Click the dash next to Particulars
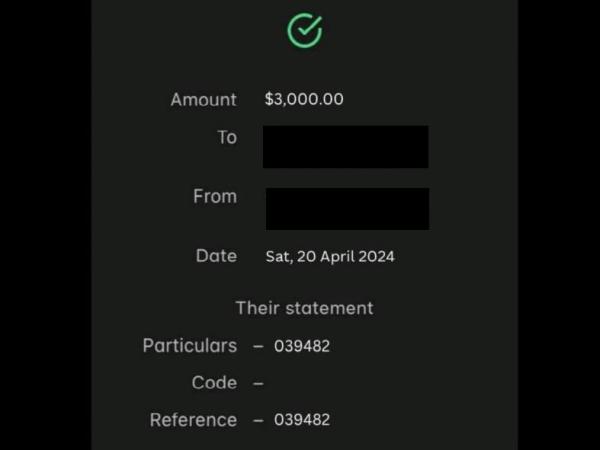600x450 pixels. coord(258,346)
